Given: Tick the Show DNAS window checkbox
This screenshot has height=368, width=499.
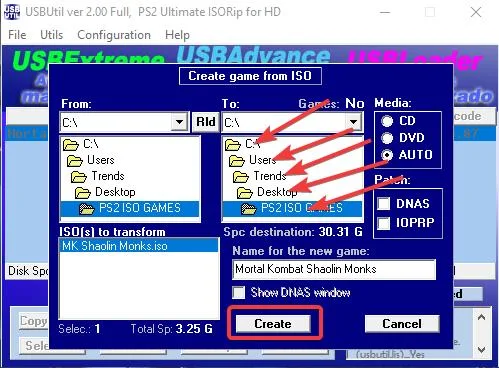Looking at the screenshot, I should pyautogui.click(x=239, y=293).
